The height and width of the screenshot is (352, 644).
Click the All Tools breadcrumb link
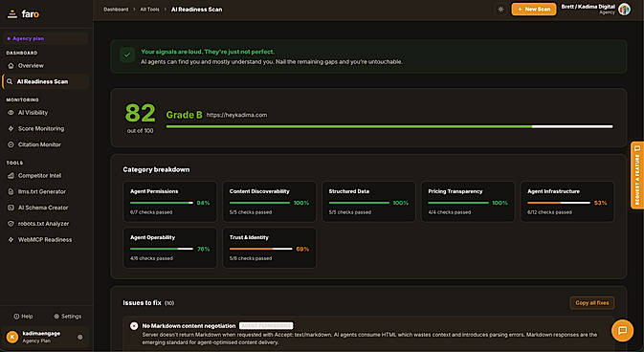tap(149, 10)
